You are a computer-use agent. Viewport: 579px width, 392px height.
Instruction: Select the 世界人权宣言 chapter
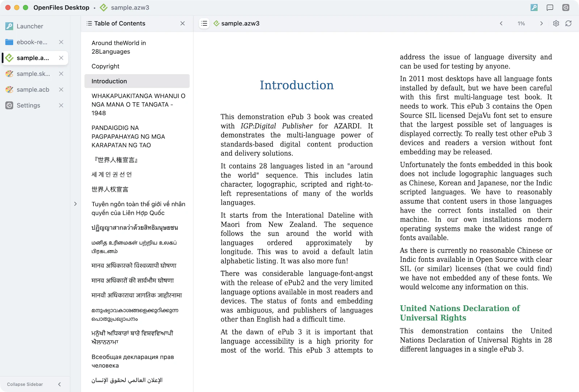137,189
